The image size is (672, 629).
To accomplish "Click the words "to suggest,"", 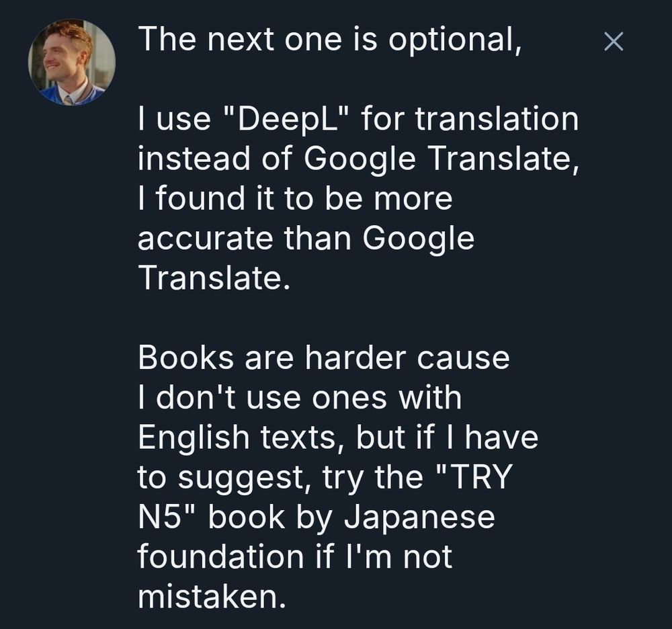I will click(x=221, y=477).
